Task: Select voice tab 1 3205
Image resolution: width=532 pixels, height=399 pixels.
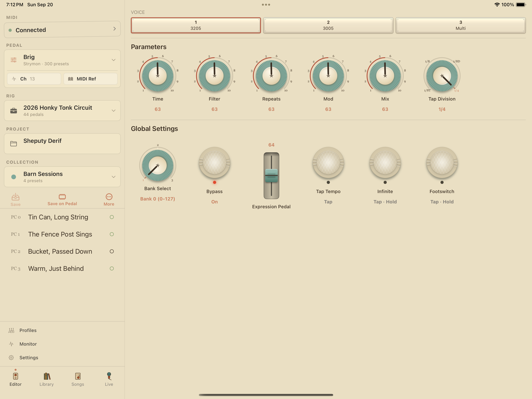Action: pos(196,25)
